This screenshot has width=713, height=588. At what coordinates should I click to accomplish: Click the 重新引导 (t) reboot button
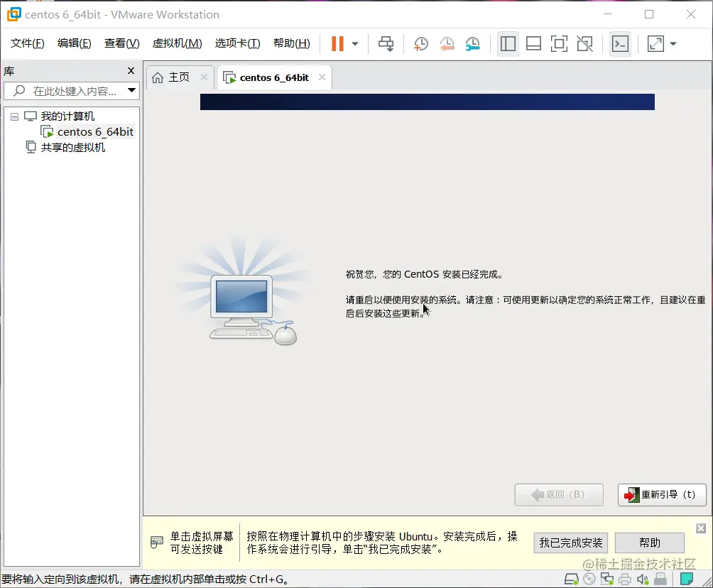tap(662, 495)
